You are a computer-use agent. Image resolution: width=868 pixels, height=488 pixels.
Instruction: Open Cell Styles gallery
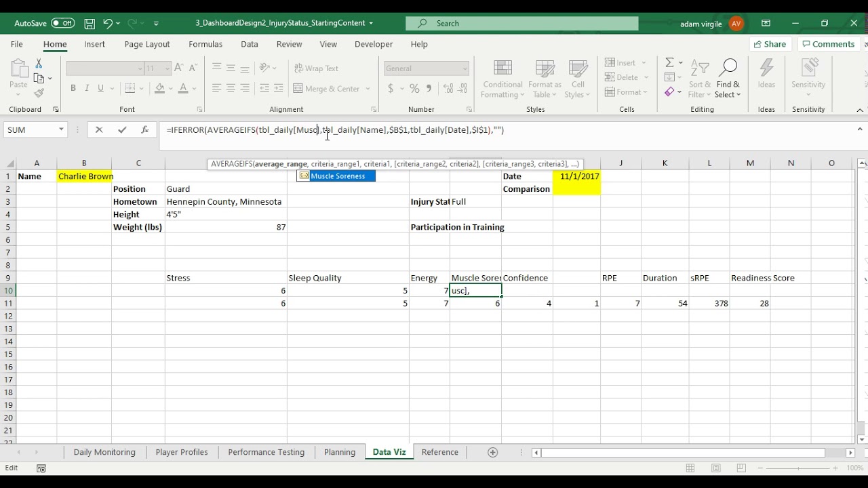(x=578, y=79)
